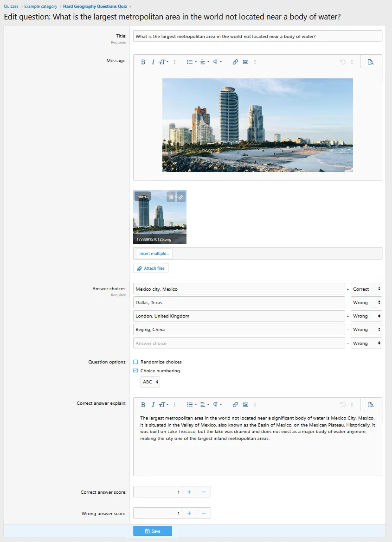Toggle italic in the Message editor toolbar
The image size is (392, 542).
coord(153,62)
